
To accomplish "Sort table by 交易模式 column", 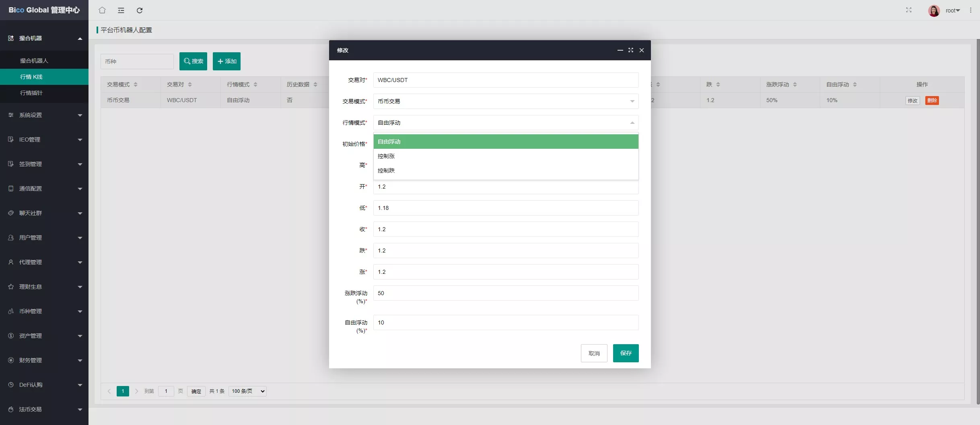I will (x=136, y=84).
